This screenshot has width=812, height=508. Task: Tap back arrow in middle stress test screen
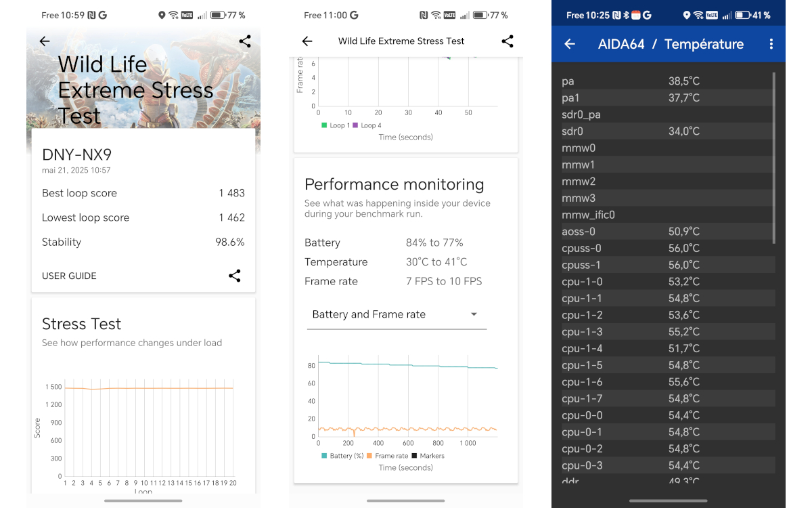click(307, 41)
